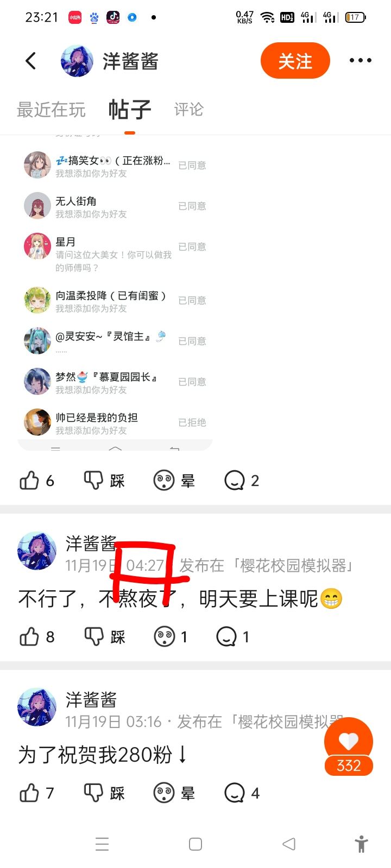Tap 踩 dislike on the first post
Viewport: 391px width, 868px height.
(x=104, y=481)
